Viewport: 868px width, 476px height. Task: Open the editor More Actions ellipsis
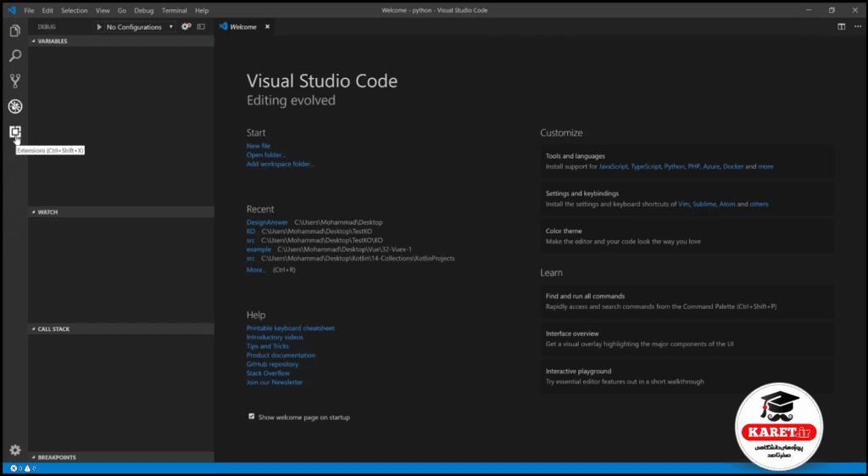[x=858, y=26]
